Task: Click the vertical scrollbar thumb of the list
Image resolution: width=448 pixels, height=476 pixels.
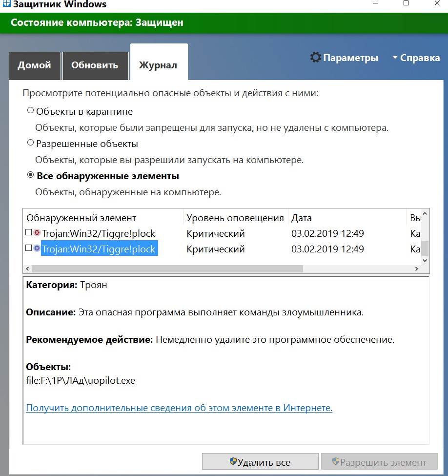Action: [425, 248]
